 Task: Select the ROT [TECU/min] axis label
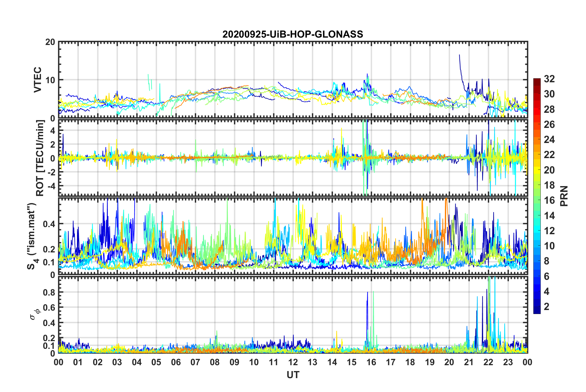click(40, 158)
